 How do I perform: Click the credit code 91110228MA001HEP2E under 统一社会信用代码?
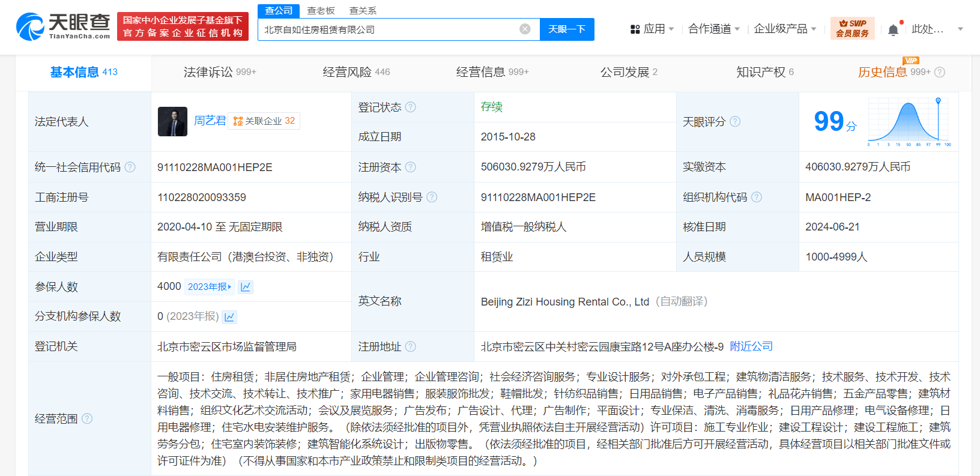[215, 167]
